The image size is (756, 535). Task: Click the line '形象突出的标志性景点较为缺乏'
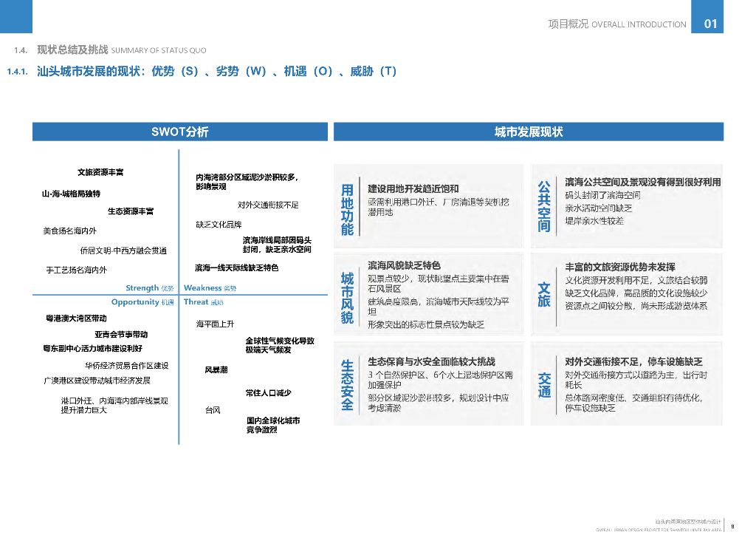pos(426,324)
